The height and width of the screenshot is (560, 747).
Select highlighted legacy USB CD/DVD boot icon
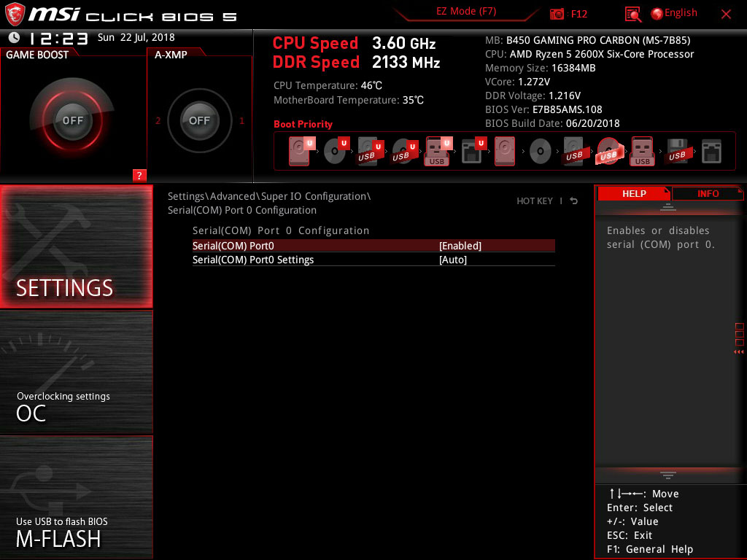click(x=609, y=151)
